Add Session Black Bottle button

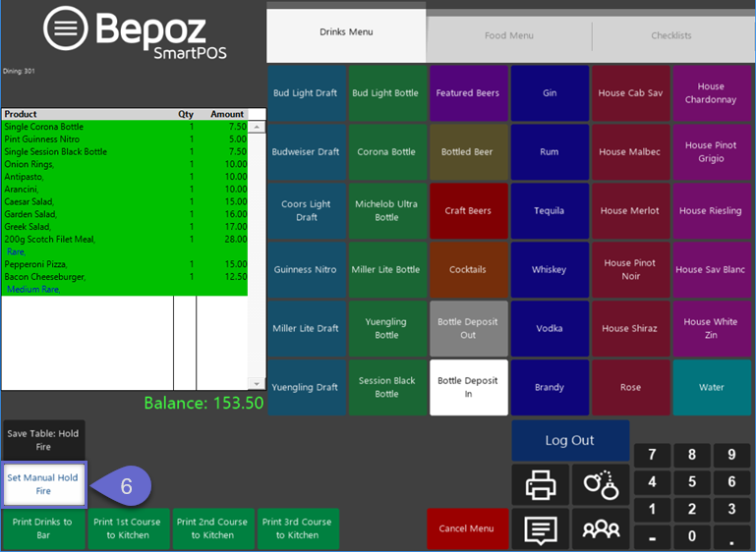coord(387,387)
